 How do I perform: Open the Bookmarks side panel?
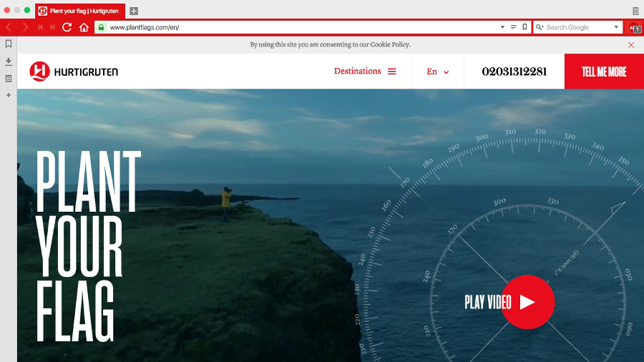(8, 44)
